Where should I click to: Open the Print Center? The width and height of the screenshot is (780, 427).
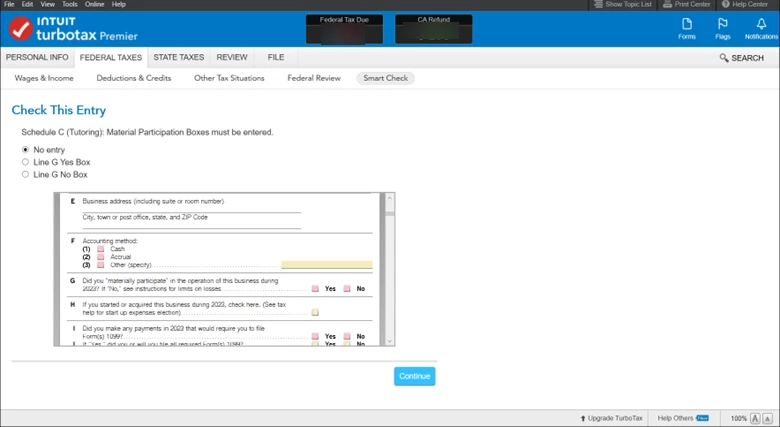tap(686, 4)
